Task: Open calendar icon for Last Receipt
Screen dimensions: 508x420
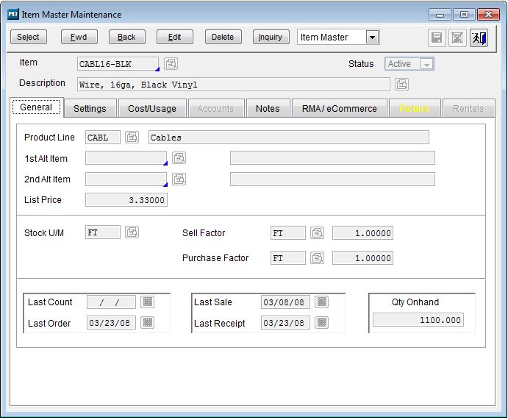Action: pyautogui.click(x=322, y=322)
